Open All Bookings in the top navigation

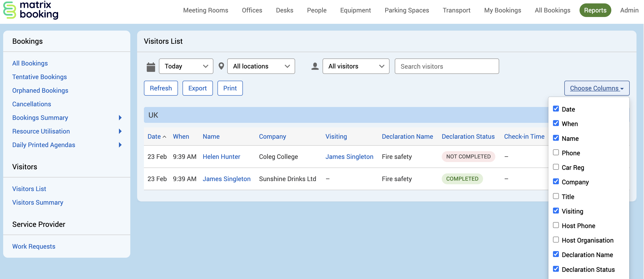pos(552,10)
